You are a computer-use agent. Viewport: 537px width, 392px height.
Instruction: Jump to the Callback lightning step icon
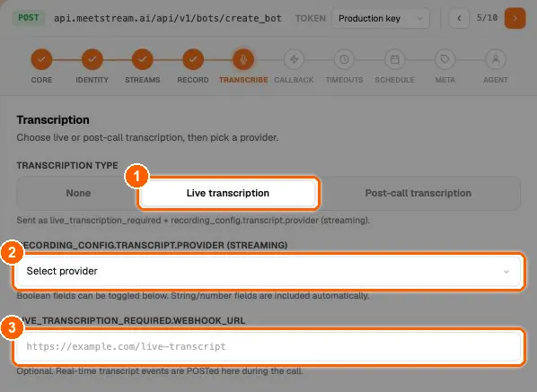coord(294,59)
